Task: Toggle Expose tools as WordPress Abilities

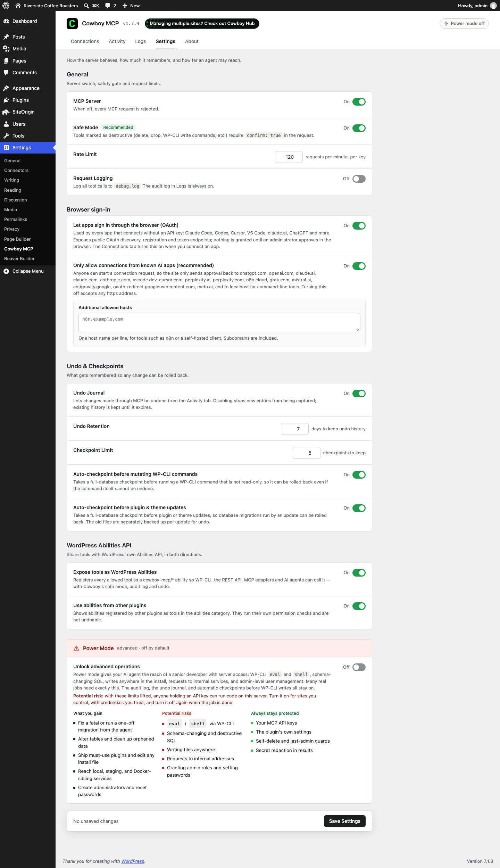Action: click(x=359, y=573)
